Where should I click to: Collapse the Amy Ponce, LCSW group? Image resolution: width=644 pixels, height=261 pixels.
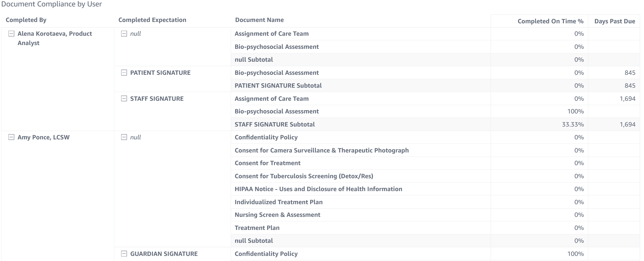pos(11,137)
